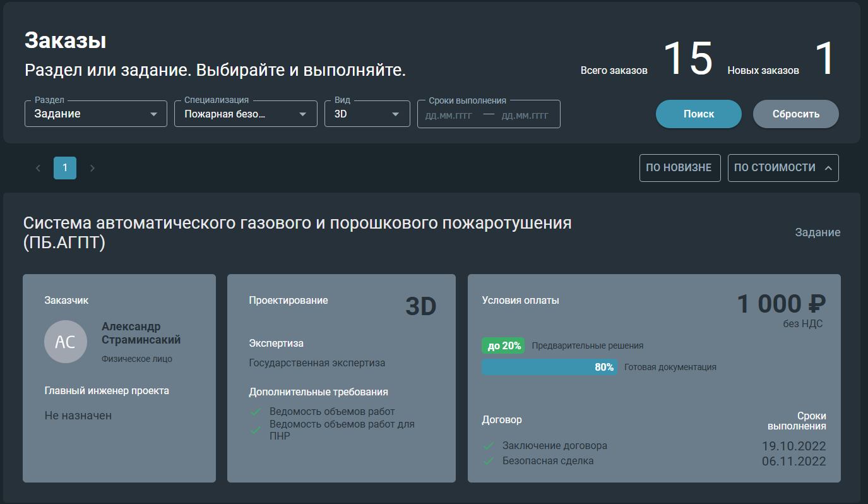Open the Вид dropdown showing 3D

[367, 114]
